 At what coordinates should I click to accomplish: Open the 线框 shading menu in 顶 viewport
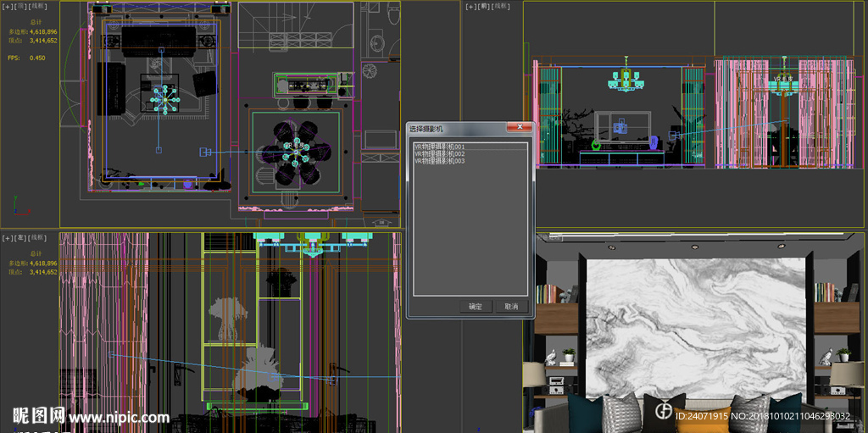point(37,6)
